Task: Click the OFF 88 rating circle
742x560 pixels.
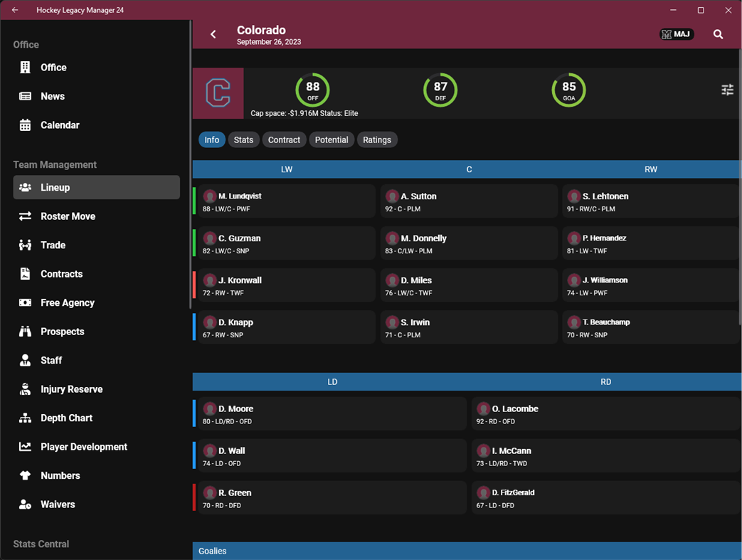Action: (312, 90)
